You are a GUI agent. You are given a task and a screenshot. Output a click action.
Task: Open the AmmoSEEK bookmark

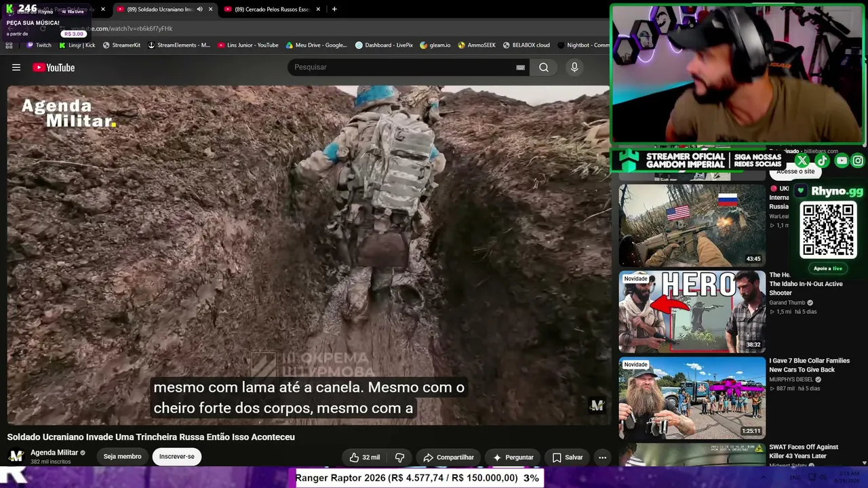477,45
